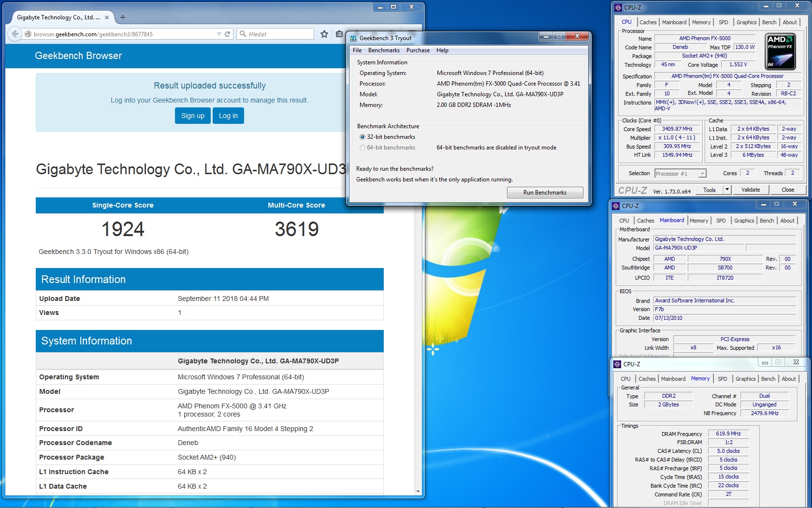
Task: Bookmark this page with the star icon
Action: tap(324, 34)
